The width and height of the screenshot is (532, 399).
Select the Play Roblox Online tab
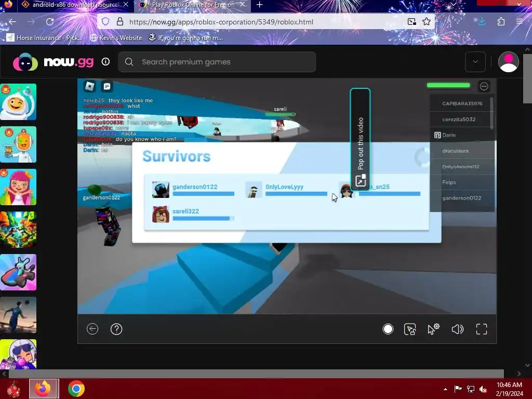pyautogui.click(x=192, y=5)
